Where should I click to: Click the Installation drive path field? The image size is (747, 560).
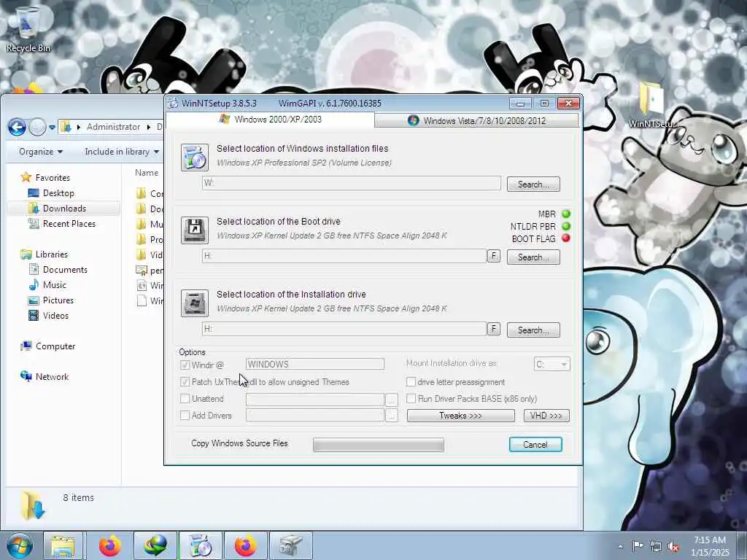(x=344, y=329)
